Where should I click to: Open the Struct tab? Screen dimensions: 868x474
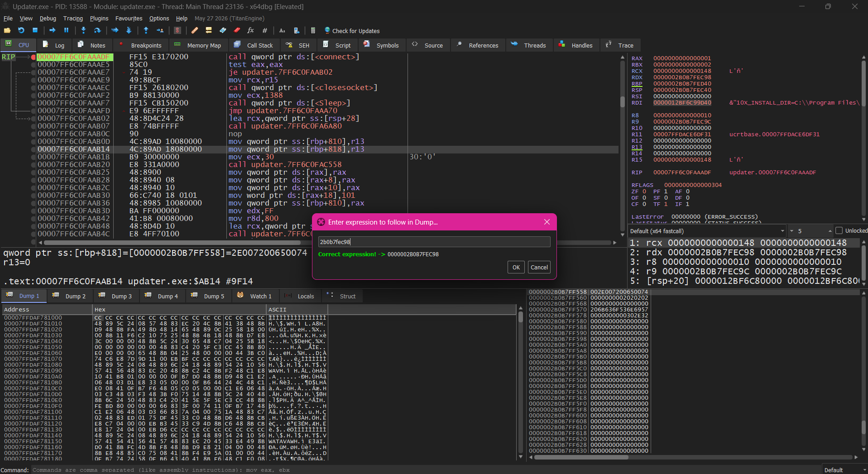pyautogui.click(x=341, y=296)
